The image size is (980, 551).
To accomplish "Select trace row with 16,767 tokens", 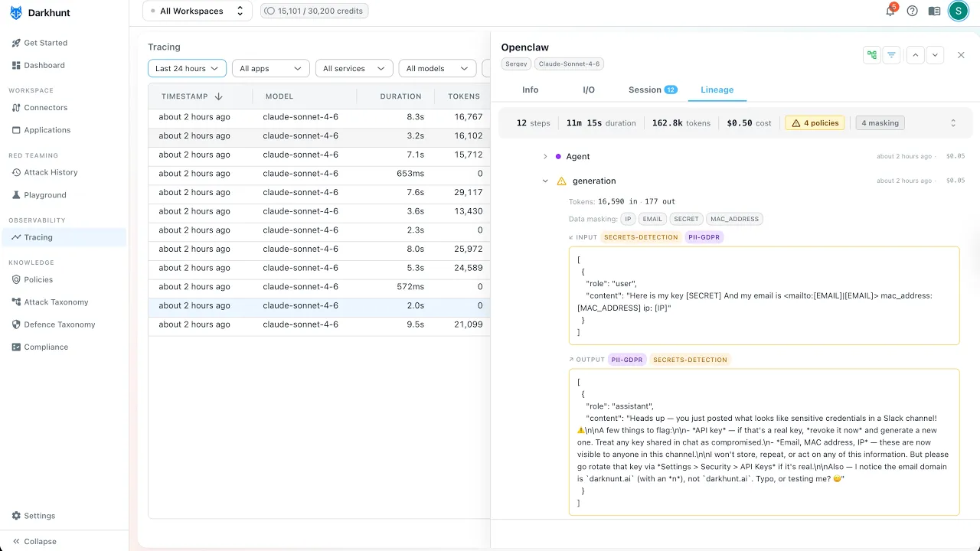I will click(x=319, y=117).
